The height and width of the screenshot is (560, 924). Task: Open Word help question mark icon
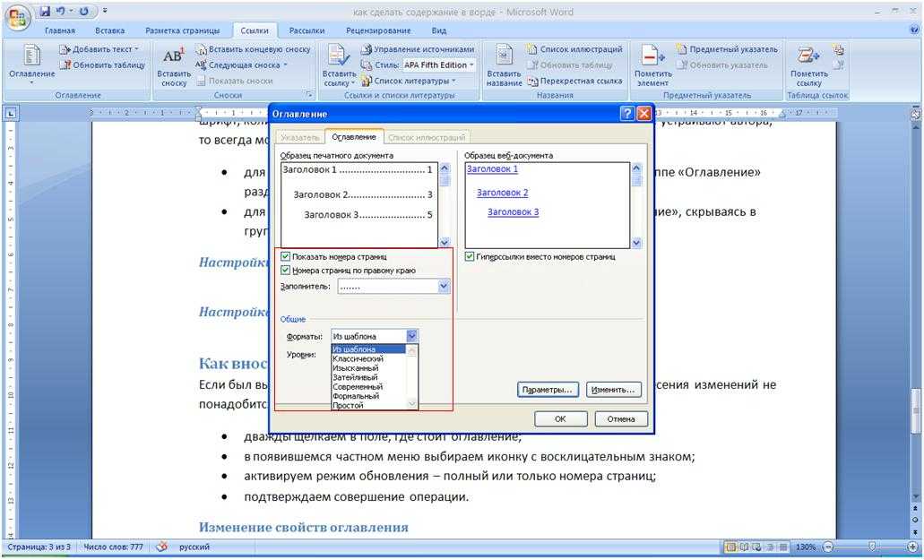(914, 30)
